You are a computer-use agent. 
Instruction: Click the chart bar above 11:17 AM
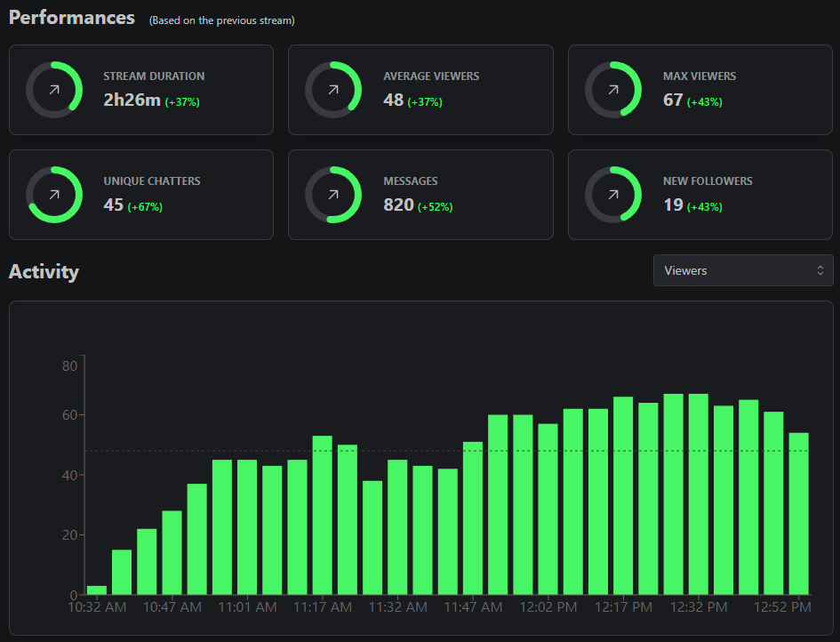pyautogui.click(x=323, y=515)
